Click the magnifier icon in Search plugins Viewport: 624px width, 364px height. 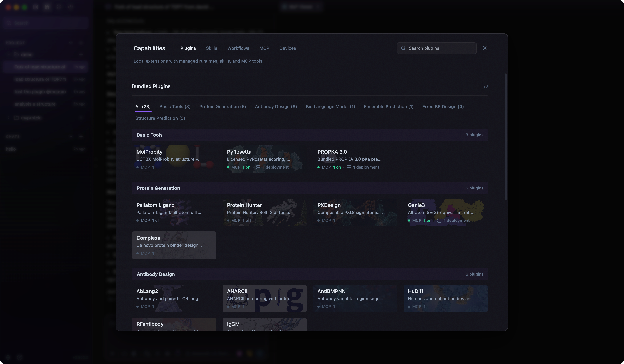[x=403, y=48]
